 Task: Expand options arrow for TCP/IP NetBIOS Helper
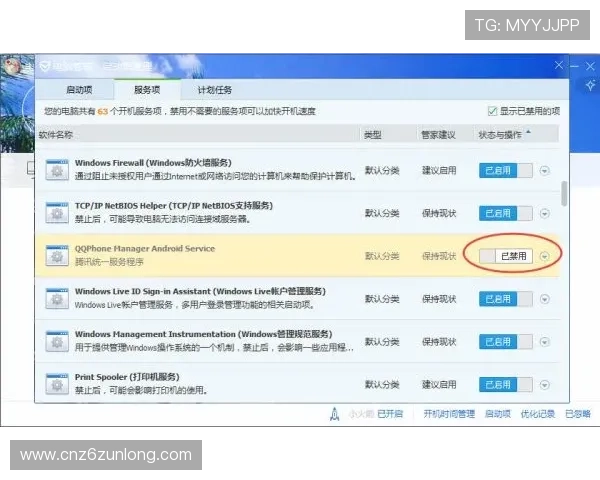pos(545,213)
